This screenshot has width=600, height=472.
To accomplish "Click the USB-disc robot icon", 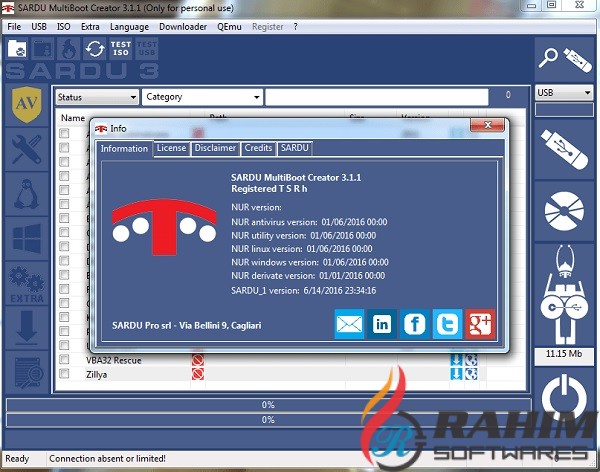I will pyautogui.click(x=565, y=295).
